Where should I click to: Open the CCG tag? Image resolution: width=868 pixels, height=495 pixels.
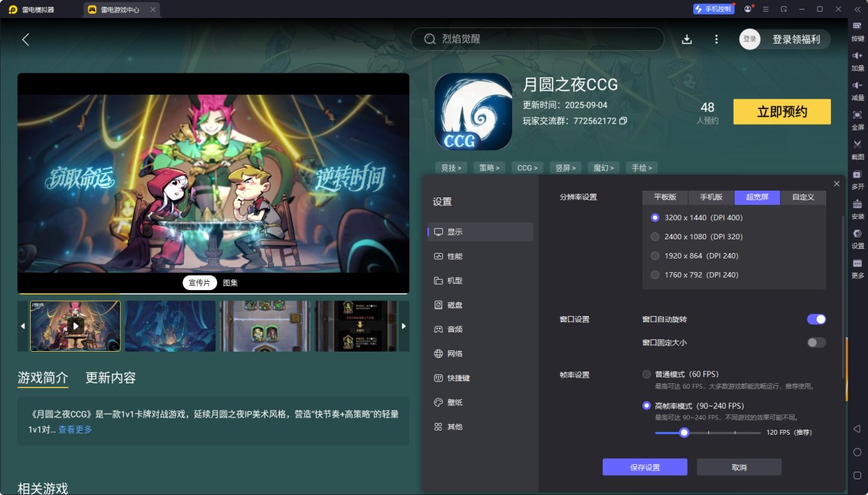point(528,167)
